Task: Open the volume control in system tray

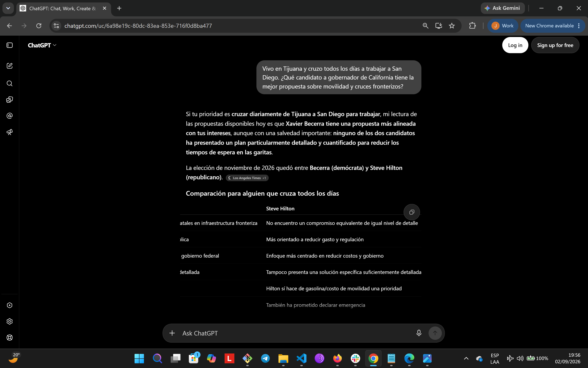Action: point(520,358)
